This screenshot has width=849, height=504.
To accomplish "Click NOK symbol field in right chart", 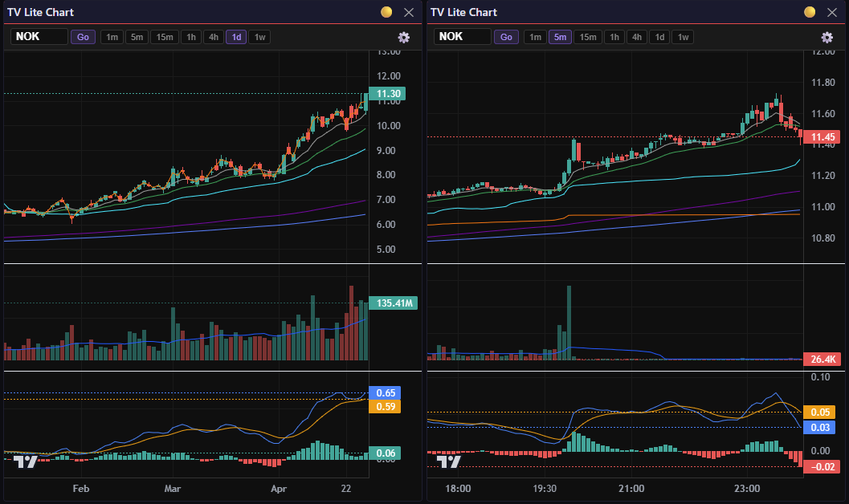I will [x=462, y=37].
